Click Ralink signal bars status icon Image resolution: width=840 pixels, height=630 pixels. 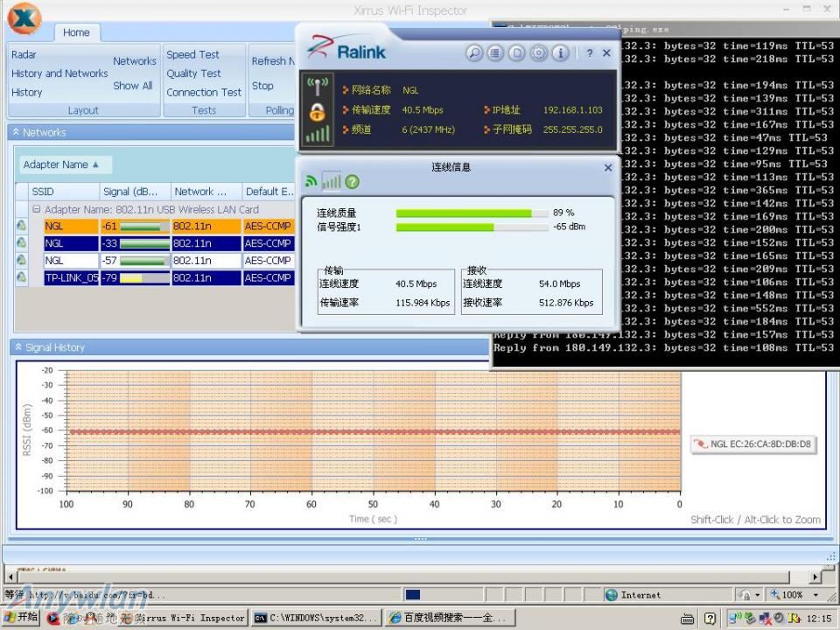click(318, 134)
